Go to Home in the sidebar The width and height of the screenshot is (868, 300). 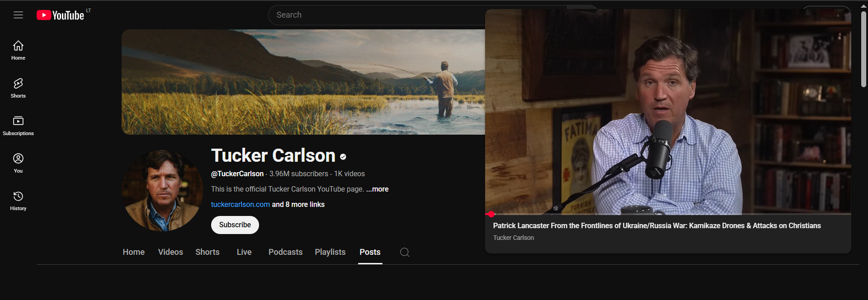coord(18,50)
